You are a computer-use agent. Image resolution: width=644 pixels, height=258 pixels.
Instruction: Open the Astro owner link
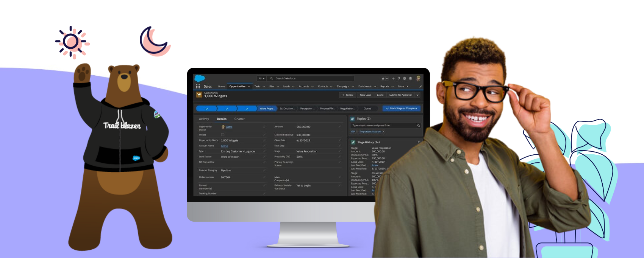tap(229, 127)
